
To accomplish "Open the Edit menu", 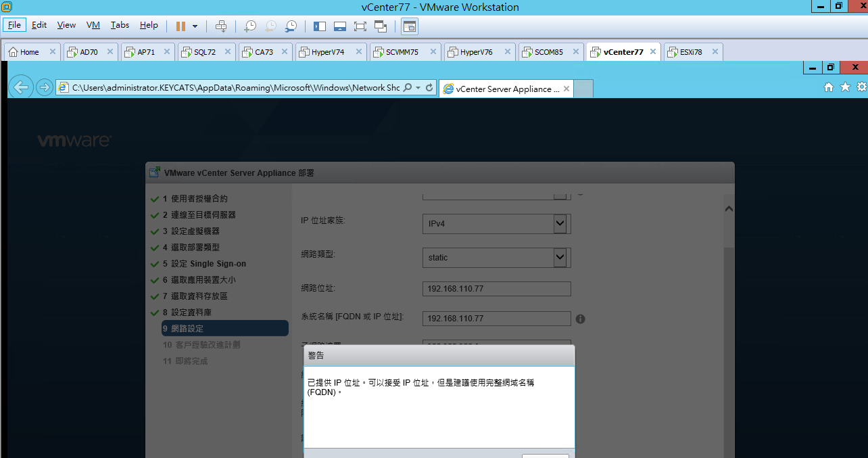I will point(39,25).
